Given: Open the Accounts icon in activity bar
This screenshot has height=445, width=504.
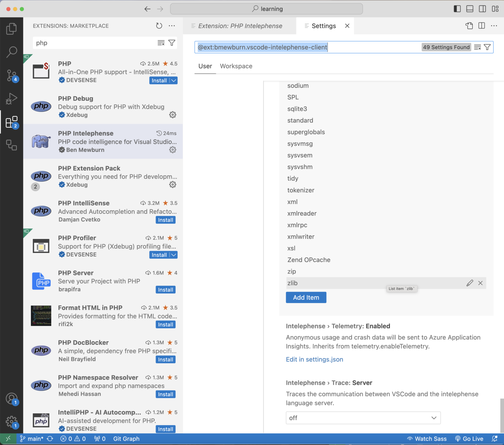Looking at the screenshot, I should pyautogui.click(x=12, y=398).
